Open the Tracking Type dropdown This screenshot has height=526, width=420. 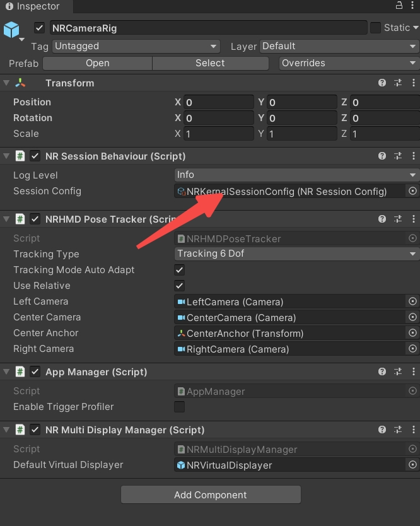pos(296,254)
